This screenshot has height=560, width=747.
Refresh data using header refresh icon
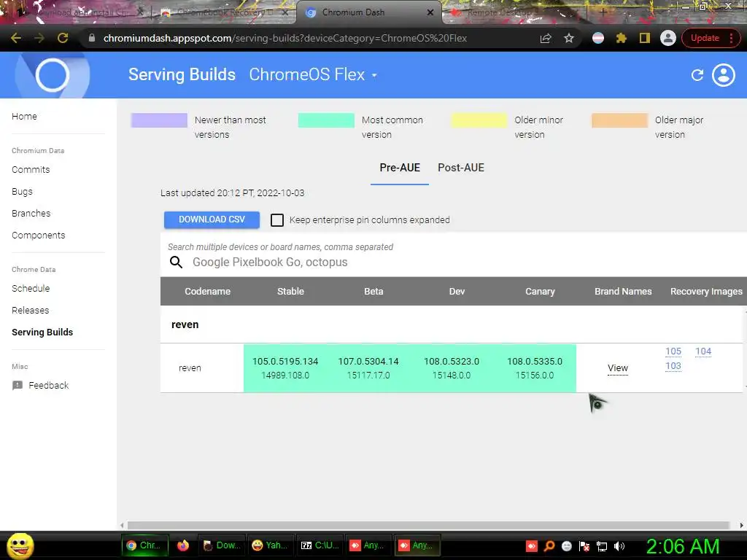[x=697, y=75]
